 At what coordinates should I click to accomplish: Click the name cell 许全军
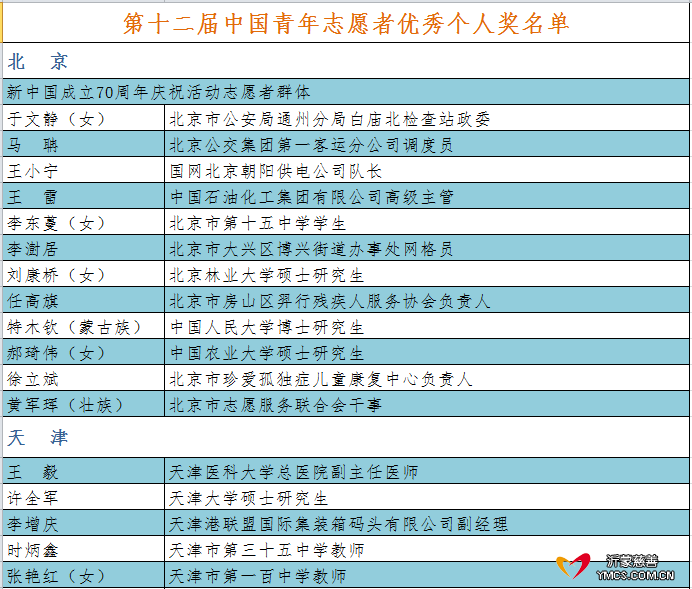[84, 497]
